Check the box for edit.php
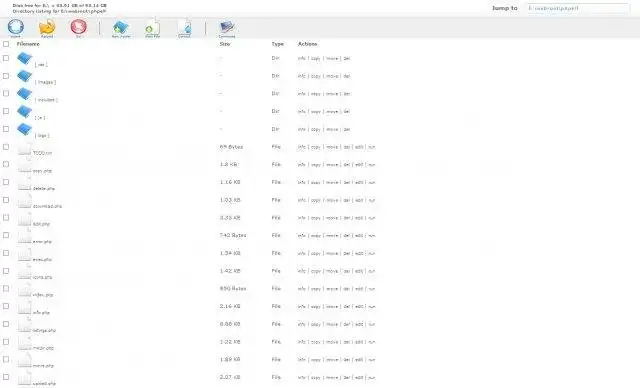 [6, 217]
